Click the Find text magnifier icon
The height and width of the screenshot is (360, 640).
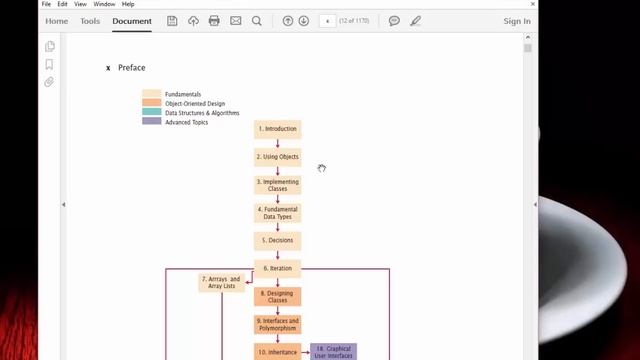tap(257, 21)
